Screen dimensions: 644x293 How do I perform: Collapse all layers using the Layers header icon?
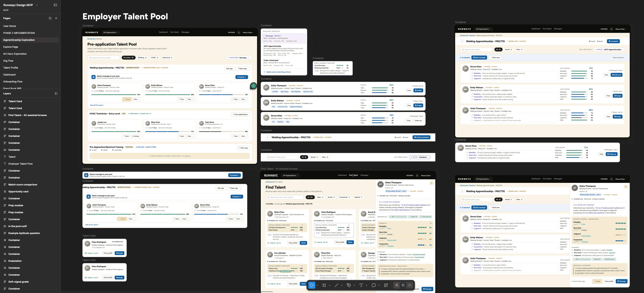[x=56, y=93]
